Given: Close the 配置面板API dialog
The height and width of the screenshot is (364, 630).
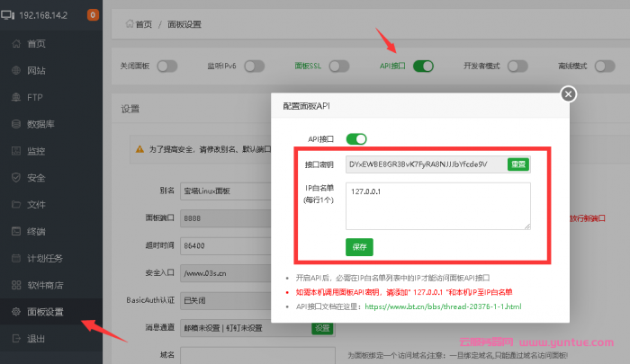Looking at the screenshot, I should (x=567, y=93).
